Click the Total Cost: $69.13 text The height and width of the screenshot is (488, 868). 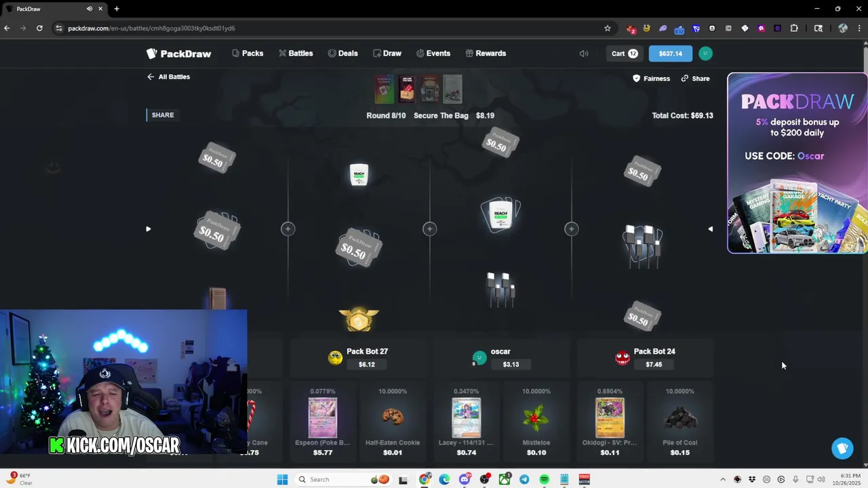(x=682, y=115)
